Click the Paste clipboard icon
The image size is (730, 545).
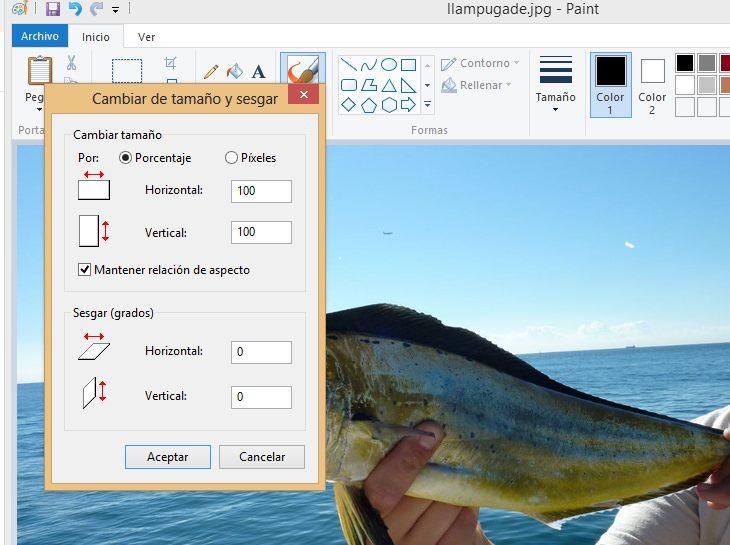point(40,70)
